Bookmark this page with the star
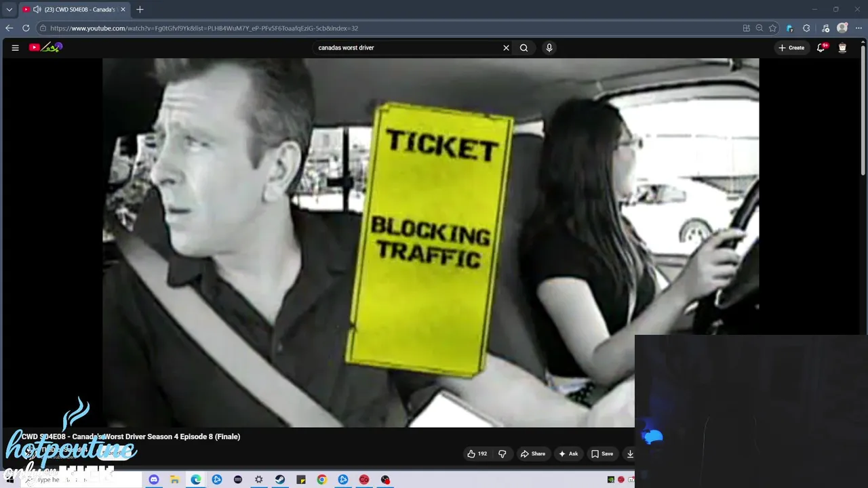This screenshot has width=868, height=488. (772, 28)
